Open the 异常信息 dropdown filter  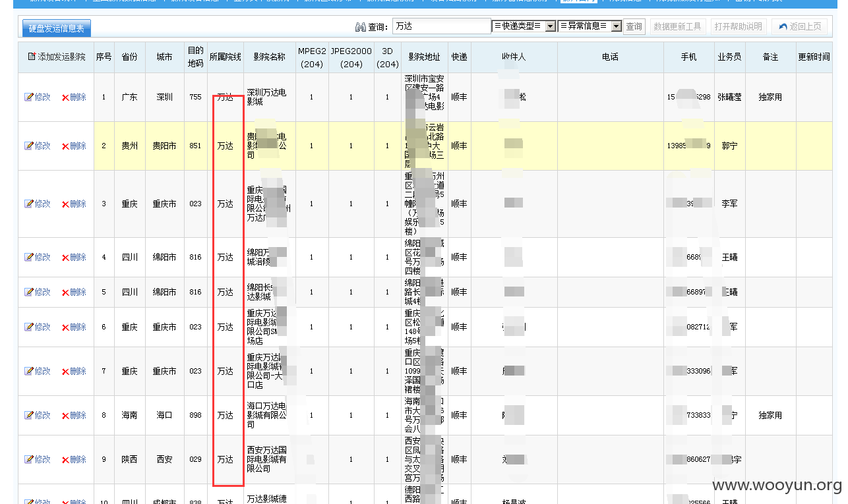[590, 26]
